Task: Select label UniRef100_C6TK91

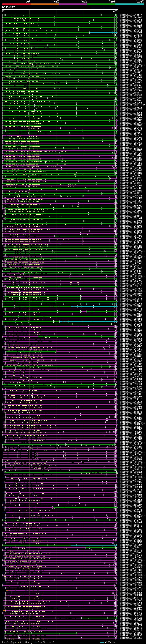Action: tap(131, 236)
